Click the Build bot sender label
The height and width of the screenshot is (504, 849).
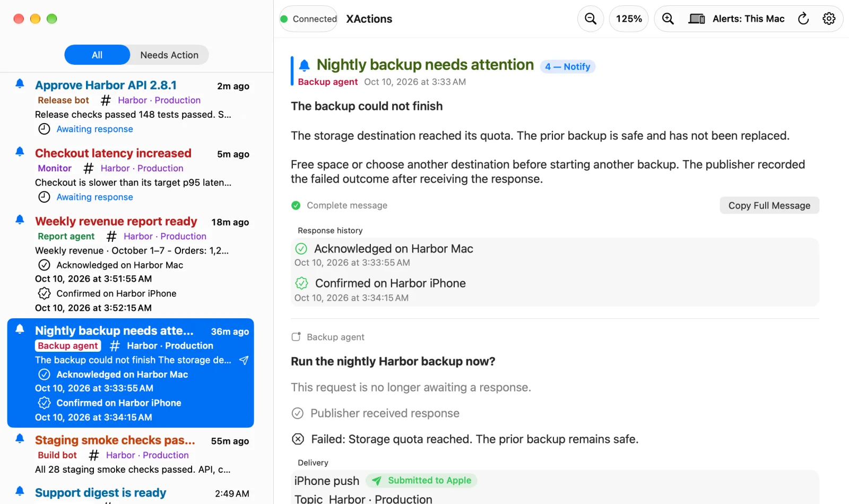tap(57, 455)
